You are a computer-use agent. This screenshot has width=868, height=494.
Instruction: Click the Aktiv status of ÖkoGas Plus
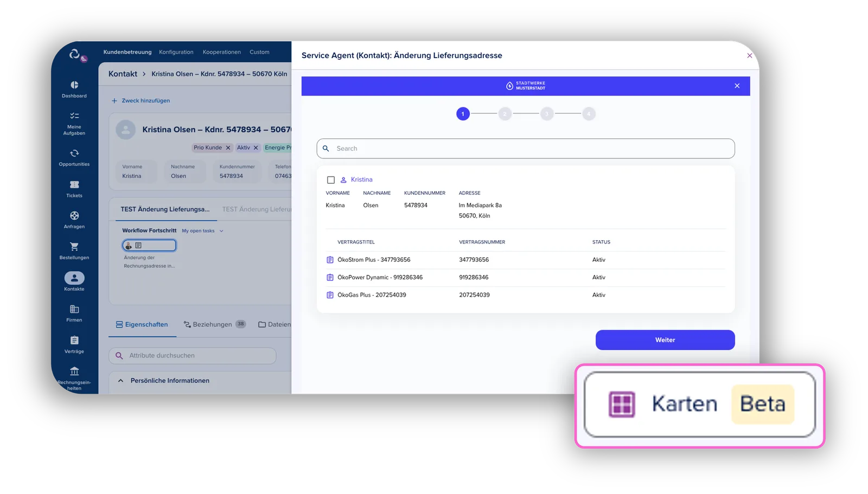click(x=599, y=295)
